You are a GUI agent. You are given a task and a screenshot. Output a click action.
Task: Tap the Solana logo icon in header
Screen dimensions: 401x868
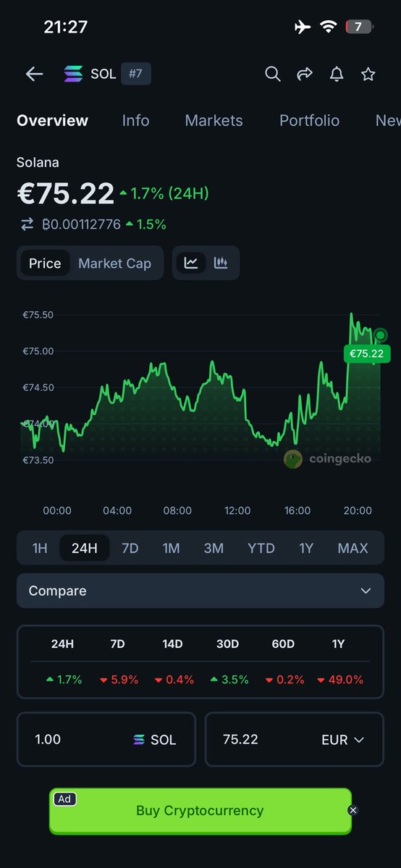click(x=73, y=74)
